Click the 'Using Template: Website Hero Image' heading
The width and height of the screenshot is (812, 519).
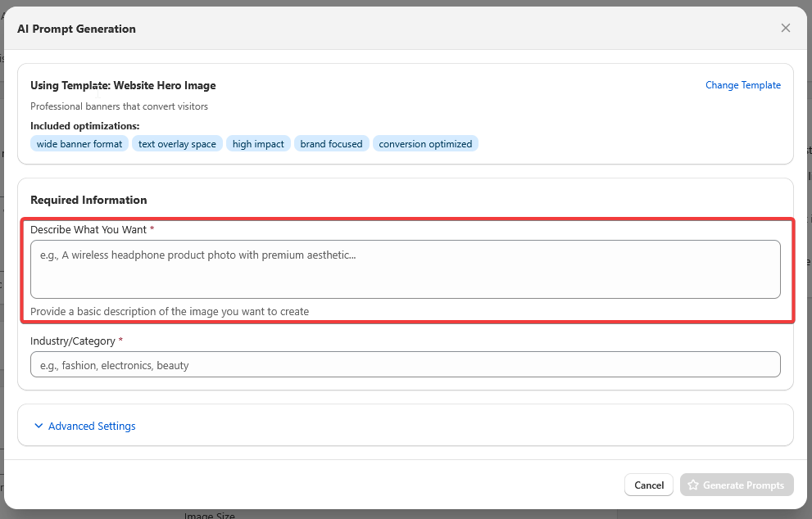[123, 85]
